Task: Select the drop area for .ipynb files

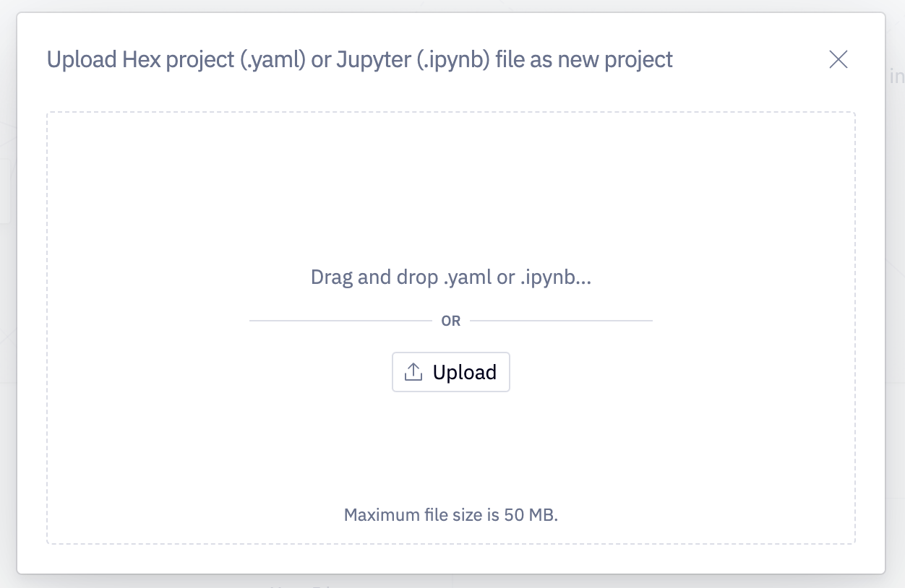Action: [x=450, y=181]
